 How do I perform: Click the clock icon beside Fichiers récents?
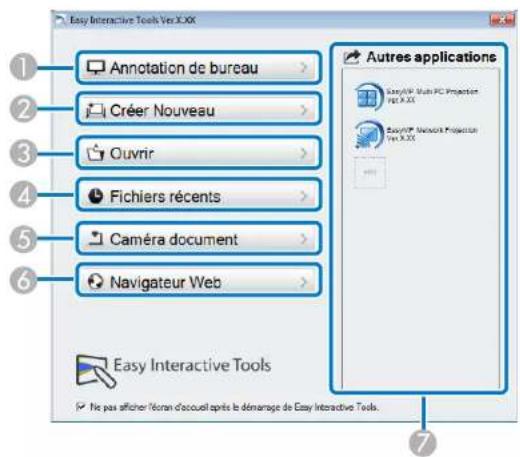click(96, 196)
